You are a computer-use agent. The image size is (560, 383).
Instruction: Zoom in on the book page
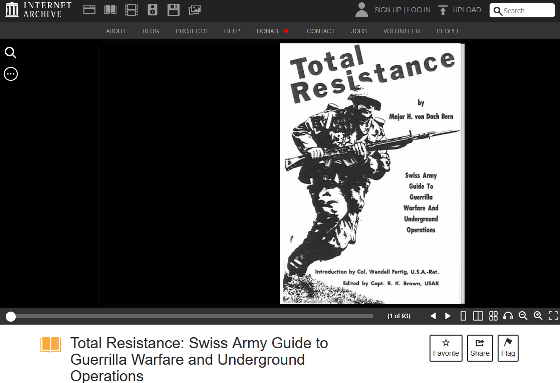[x=538, y=315]
